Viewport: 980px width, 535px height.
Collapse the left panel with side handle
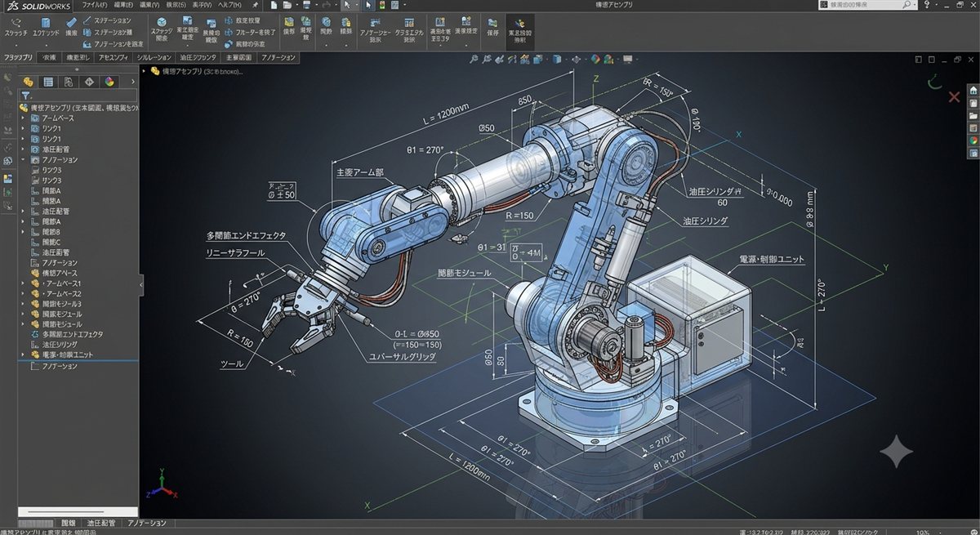pyautogui.click(x=142, y=284)
